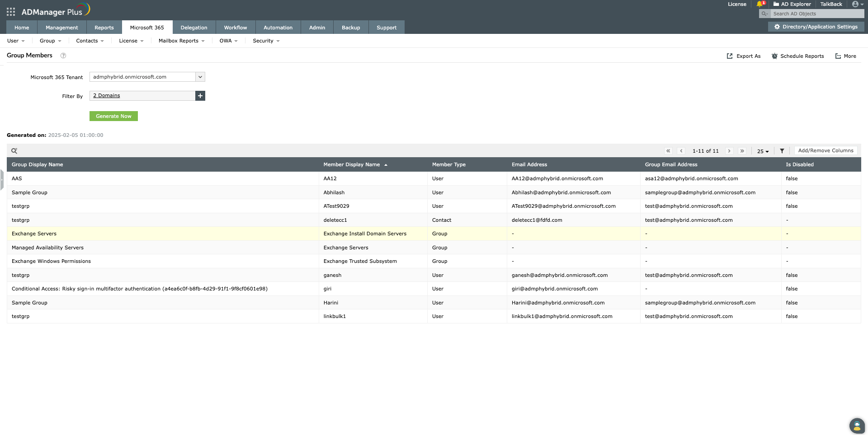Switch to the Backup tab

pyautogui.click(x=351, y=28)
